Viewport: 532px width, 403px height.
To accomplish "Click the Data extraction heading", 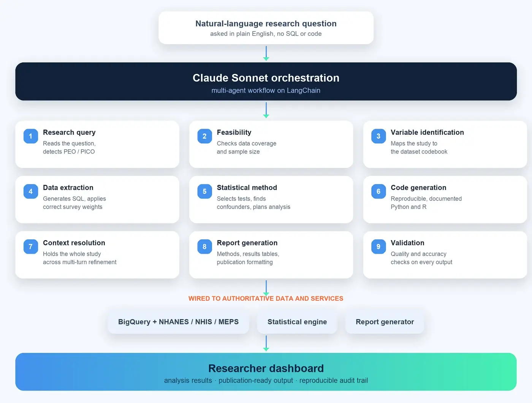I will coord(68,188).
